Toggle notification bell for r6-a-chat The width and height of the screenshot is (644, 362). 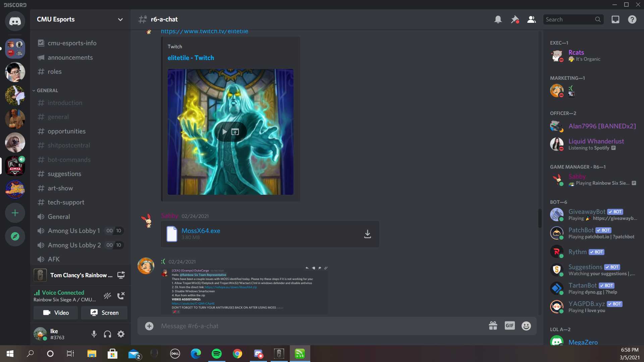point(498,19)
